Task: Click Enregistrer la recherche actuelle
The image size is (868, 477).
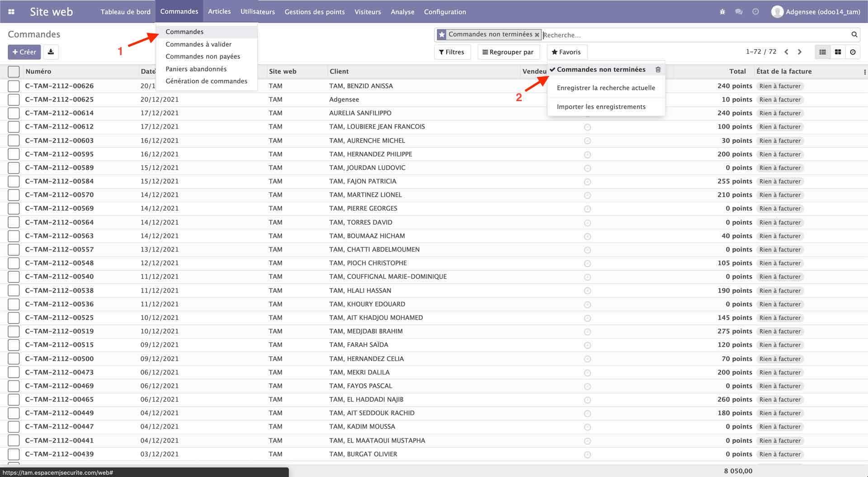Action: pos(605,88)
